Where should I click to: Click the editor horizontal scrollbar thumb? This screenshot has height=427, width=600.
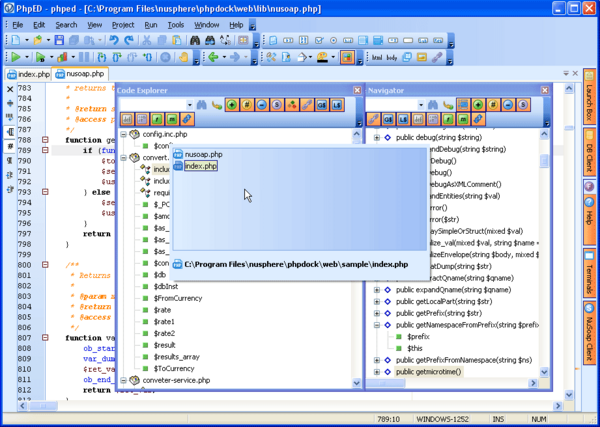point(43,406)
